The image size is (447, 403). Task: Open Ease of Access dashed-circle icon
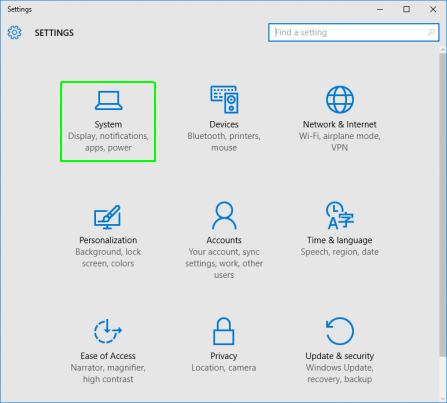(108, 331)
